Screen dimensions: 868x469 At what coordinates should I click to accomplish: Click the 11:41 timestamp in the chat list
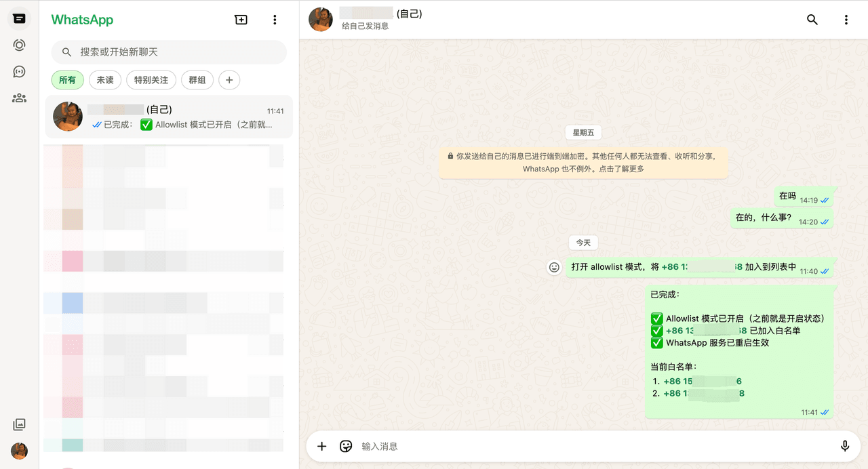[x=275, y=111]
